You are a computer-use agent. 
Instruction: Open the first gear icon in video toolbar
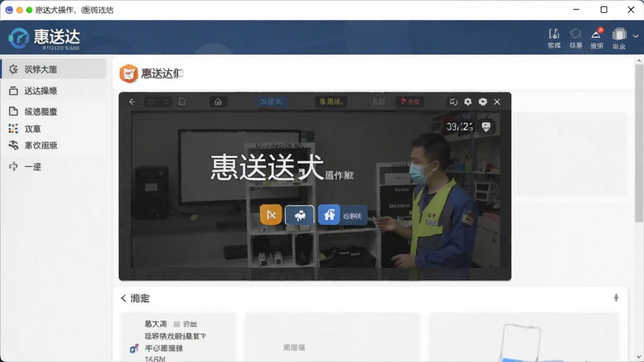(468, 101)
